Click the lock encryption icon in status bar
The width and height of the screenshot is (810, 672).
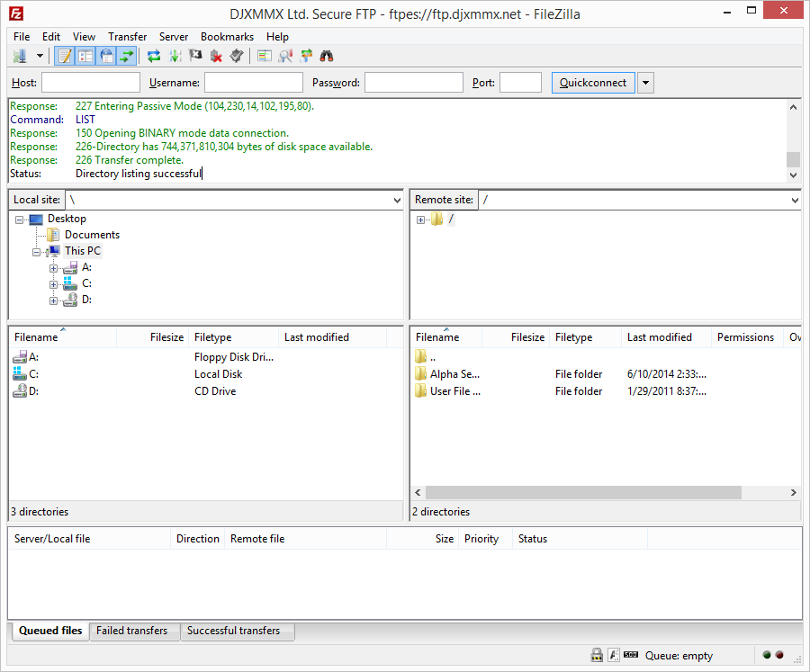596,656
